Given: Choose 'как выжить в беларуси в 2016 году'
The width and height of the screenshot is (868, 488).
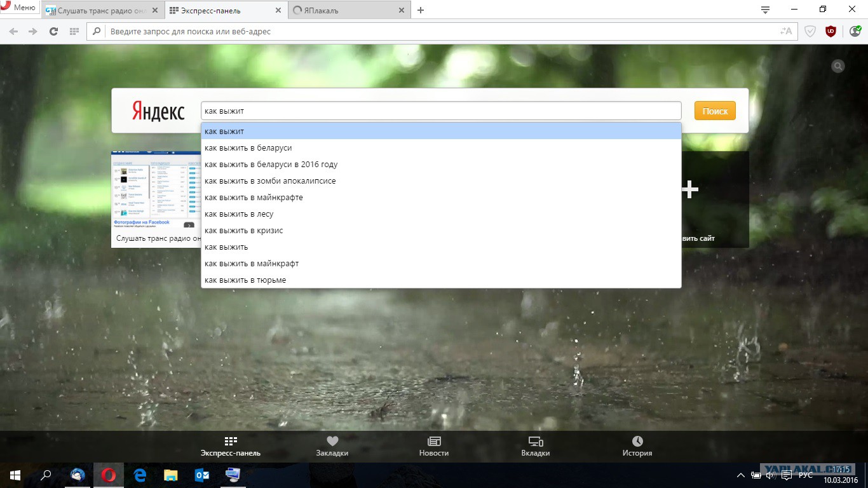Looking at the screenshot, I should coord(441,164).
